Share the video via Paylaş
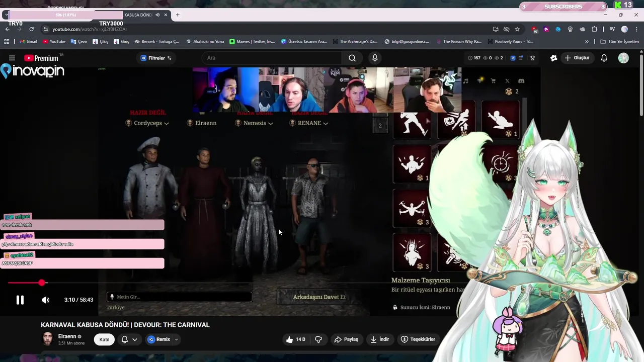The height and width of the screenshot is (362, 644). (346, 339)
